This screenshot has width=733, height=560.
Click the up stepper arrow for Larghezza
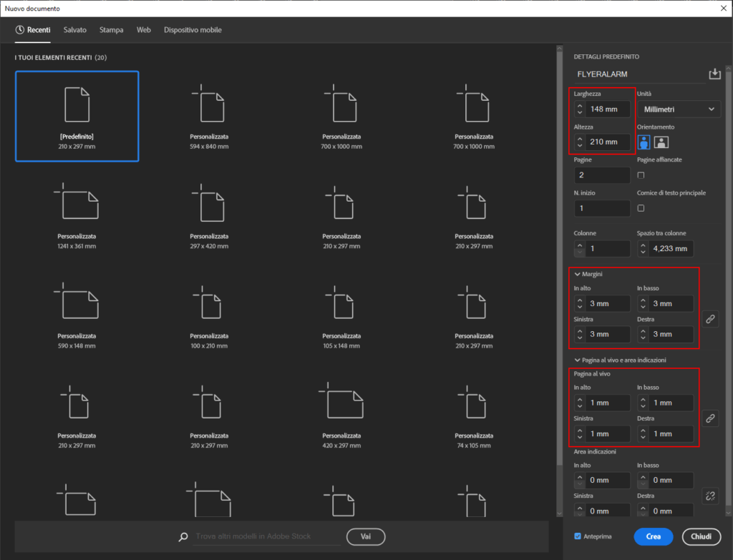(x=579, y=105)
